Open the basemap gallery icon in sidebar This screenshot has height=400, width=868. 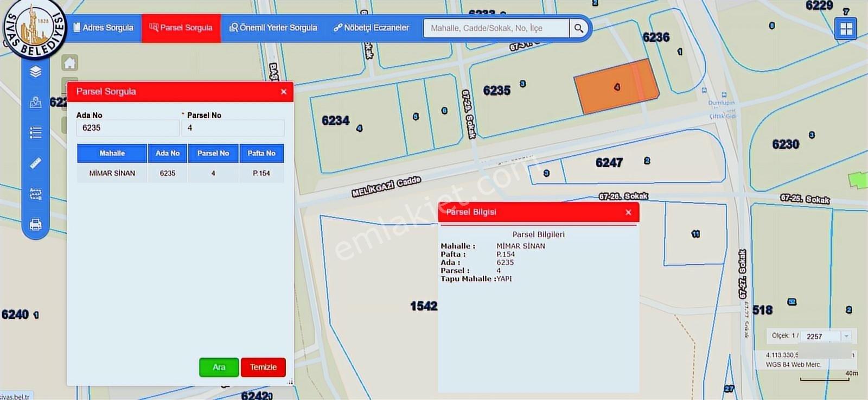[x=36, y=102]
